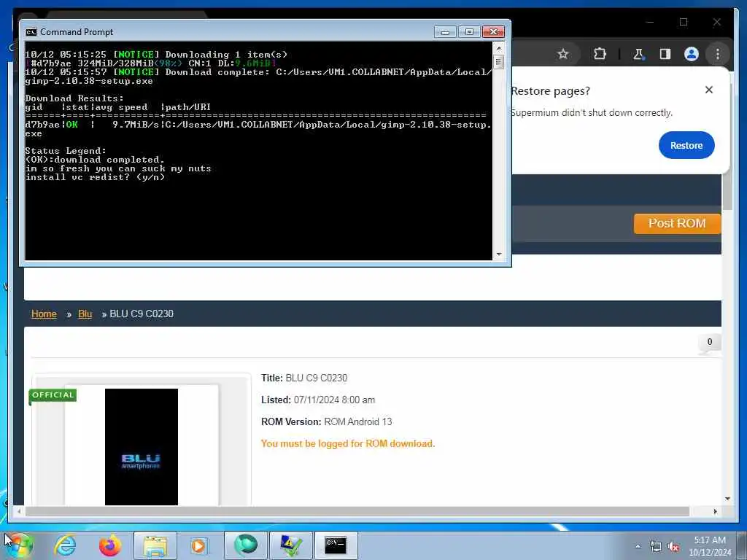The image size is (747, 560).
Task: Show hidden system tray icons arrow
Action: pos(638,547)
